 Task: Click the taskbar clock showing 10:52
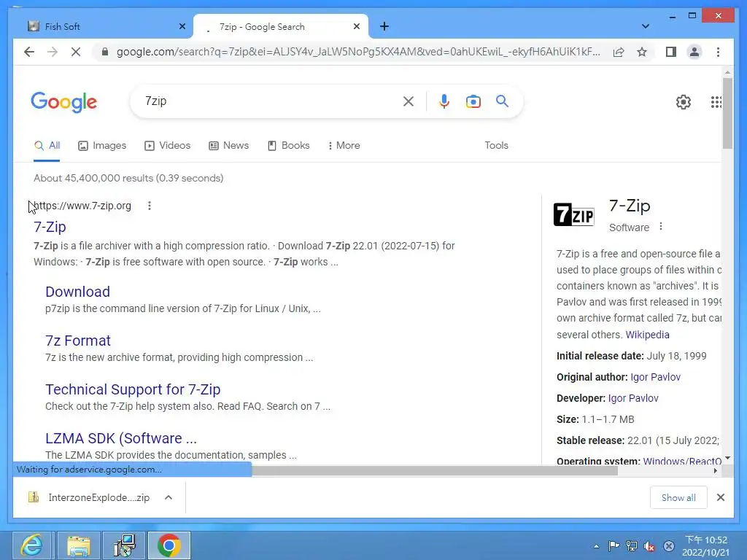pos(706,546)
